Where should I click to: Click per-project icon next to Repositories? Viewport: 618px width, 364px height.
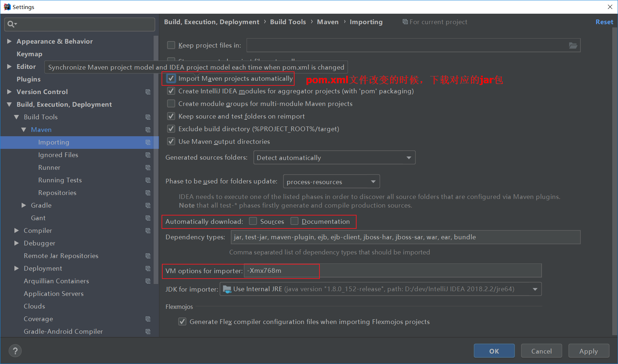coord(148,193)
